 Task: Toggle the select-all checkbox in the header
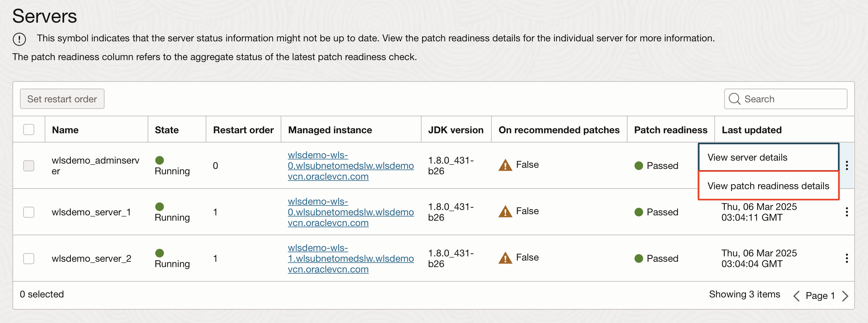29,129
